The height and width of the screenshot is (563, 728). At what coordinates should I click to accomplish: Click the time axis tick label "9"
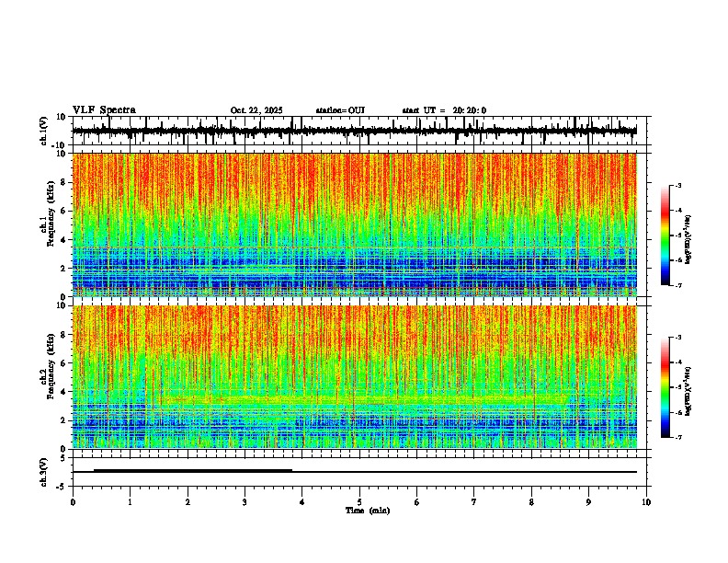588,502
